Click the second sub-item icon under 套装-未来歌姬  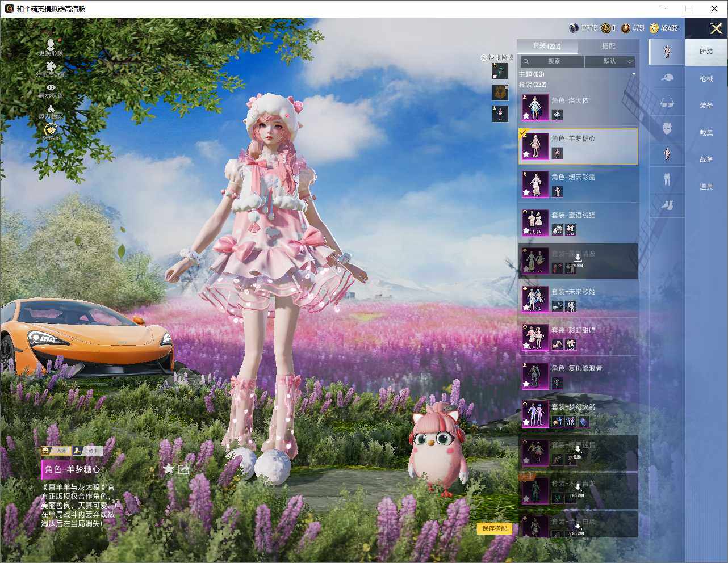[571, 306]
